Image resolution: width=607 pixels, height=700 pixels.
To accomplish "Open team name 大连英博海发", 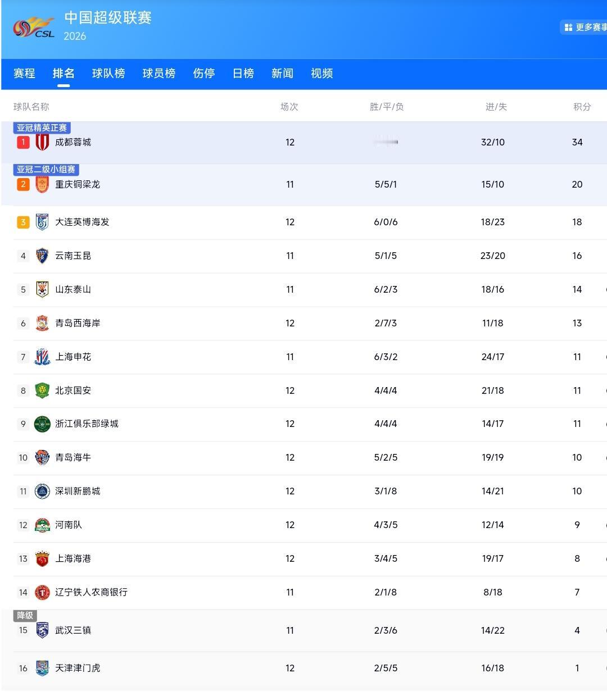I will point(82,222).
